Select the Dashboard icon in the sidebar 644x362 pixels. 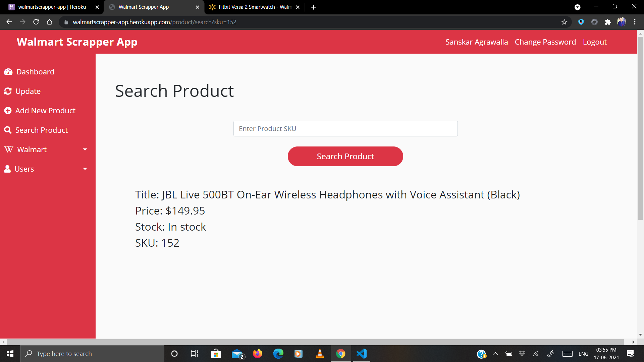click(x=8, y=72)
